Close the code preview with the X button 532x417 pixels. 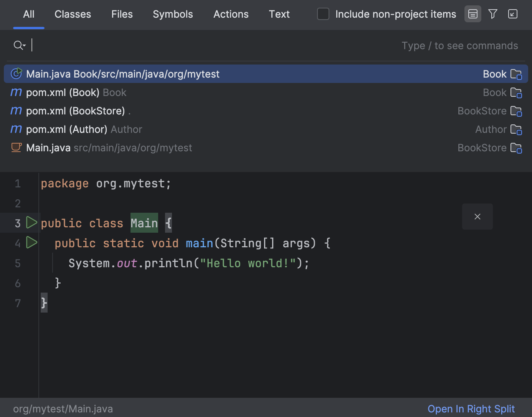477,217
